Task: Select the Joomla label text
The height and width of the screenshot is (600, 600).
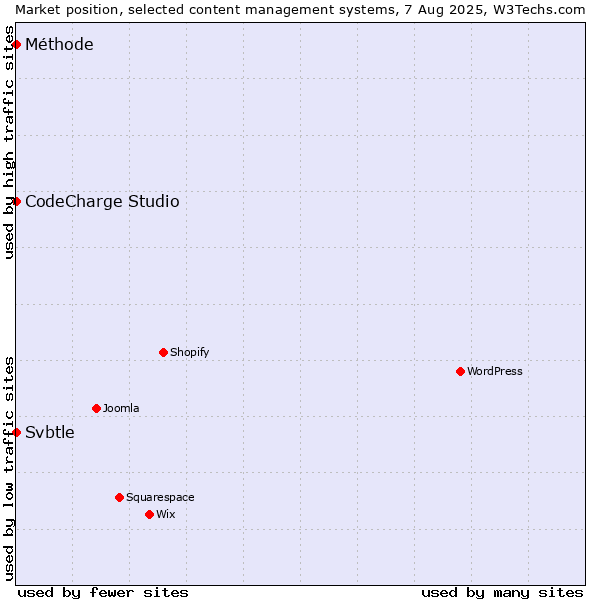Action: pos(121,408)
